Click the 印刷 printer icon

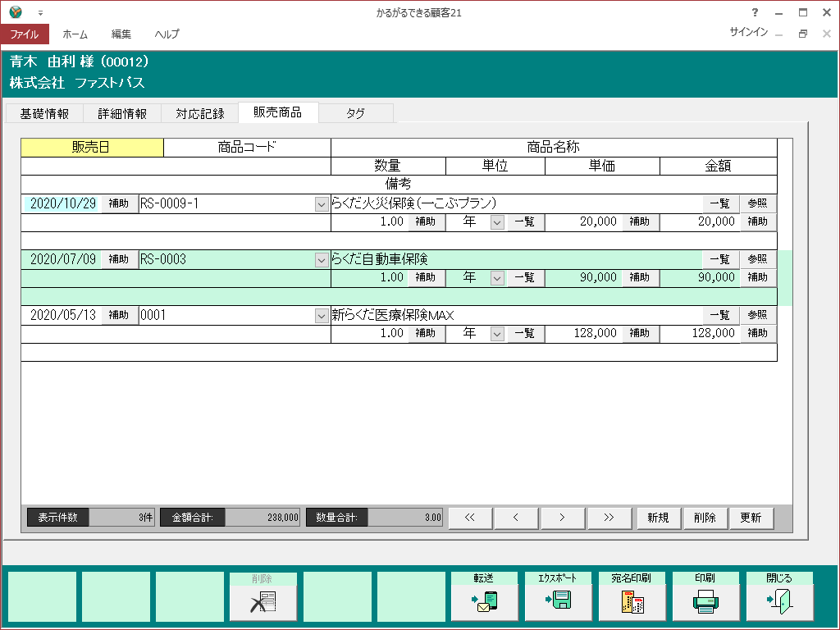coord(706,602)
